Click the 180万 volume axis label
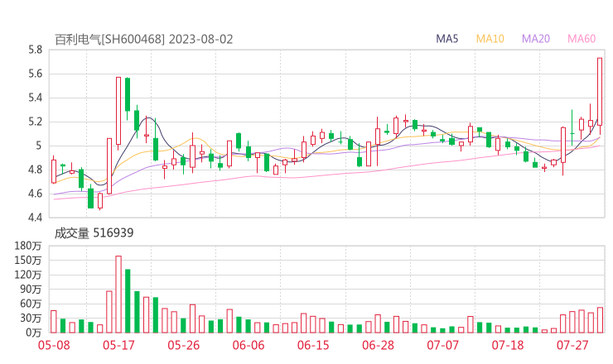This screenshot has height=364, width=613. tap(28, 246)
